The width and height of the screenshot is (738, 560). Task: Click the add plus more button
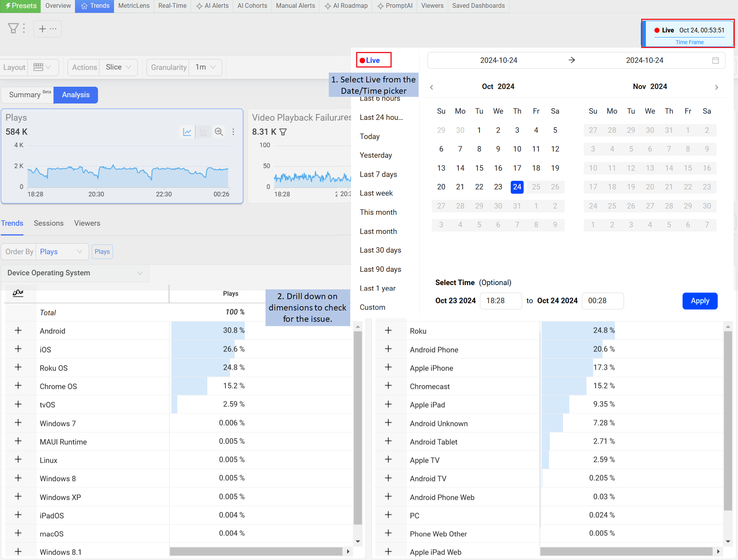coord(48,29)
